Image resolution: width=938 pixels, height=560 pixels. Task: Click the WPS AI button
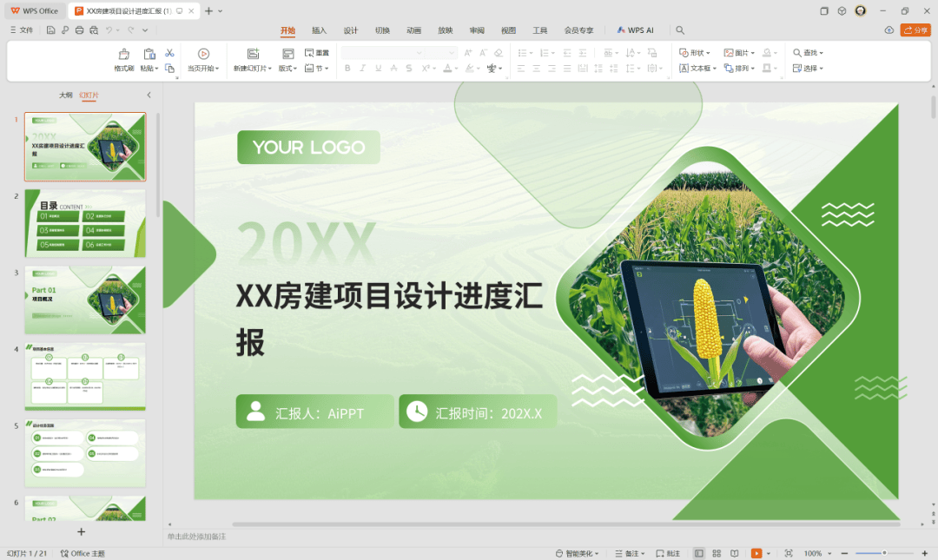[x=635, y=30]
